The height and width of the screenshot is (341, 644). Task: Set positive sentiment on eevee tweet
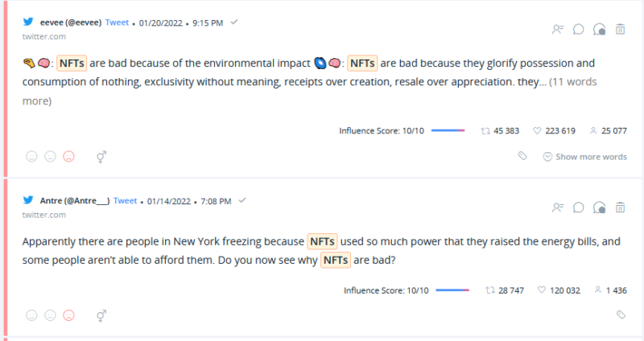(x=31, y=156)
